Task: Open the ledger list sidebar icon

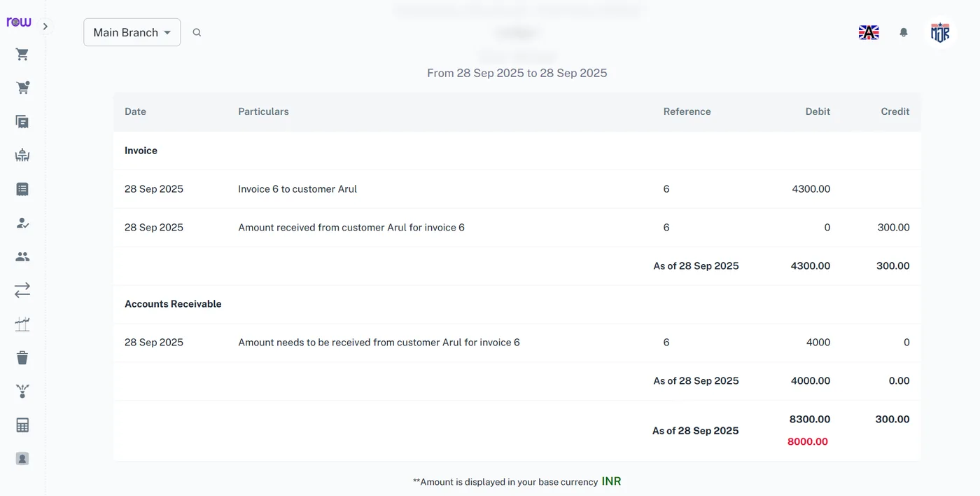Action: click(x=22, y=188)
